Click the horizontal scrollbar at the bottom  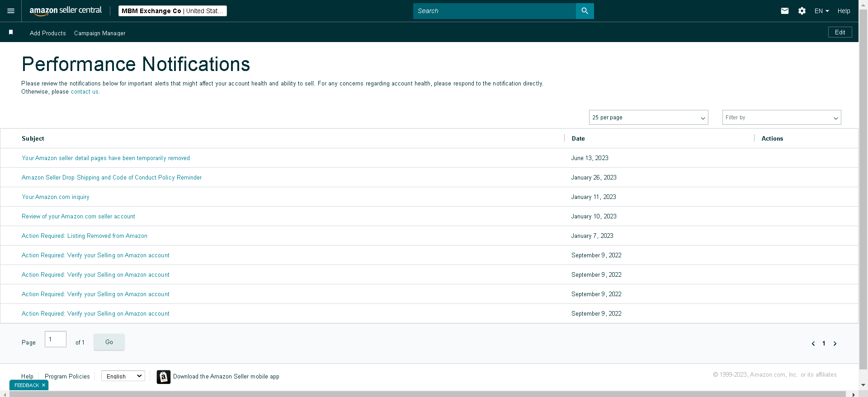427,394
